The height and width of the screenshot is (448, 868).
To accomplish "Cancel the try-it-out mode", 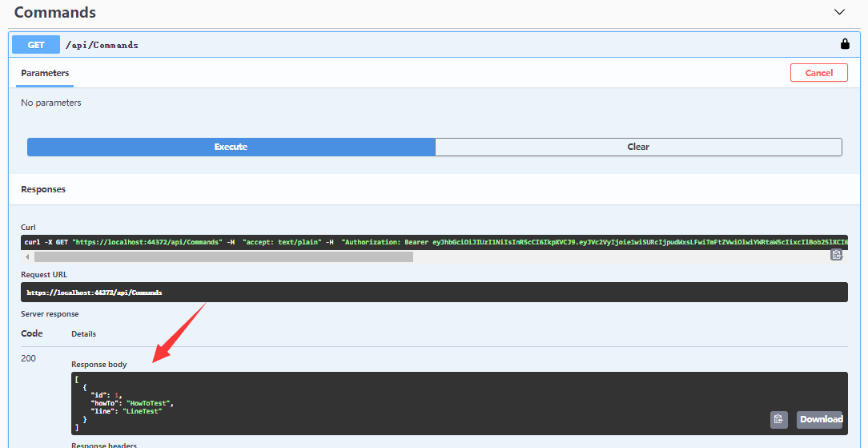I will click(818, 73).
